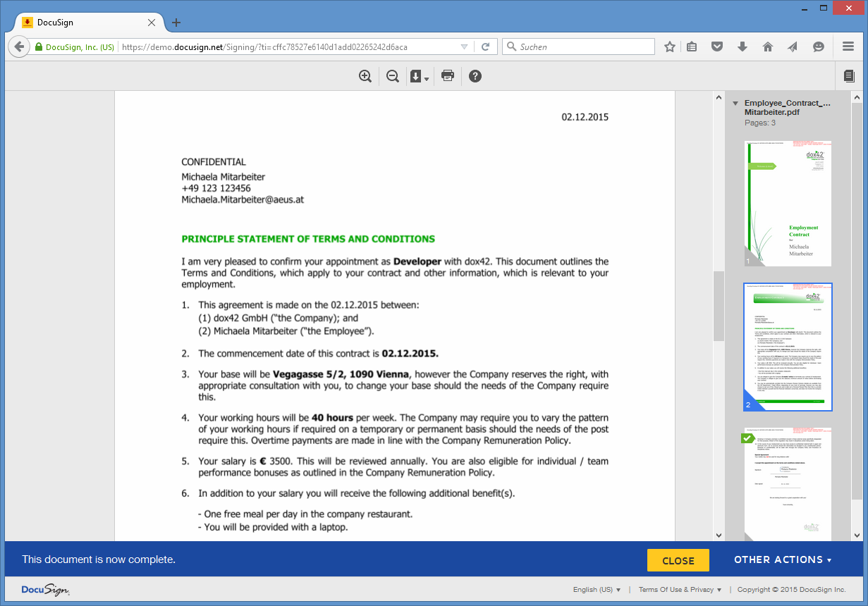The image size is (868, 606).
Task: Open page 2 thumbnail
Action: pyautogui.click(x=788, y=347)
